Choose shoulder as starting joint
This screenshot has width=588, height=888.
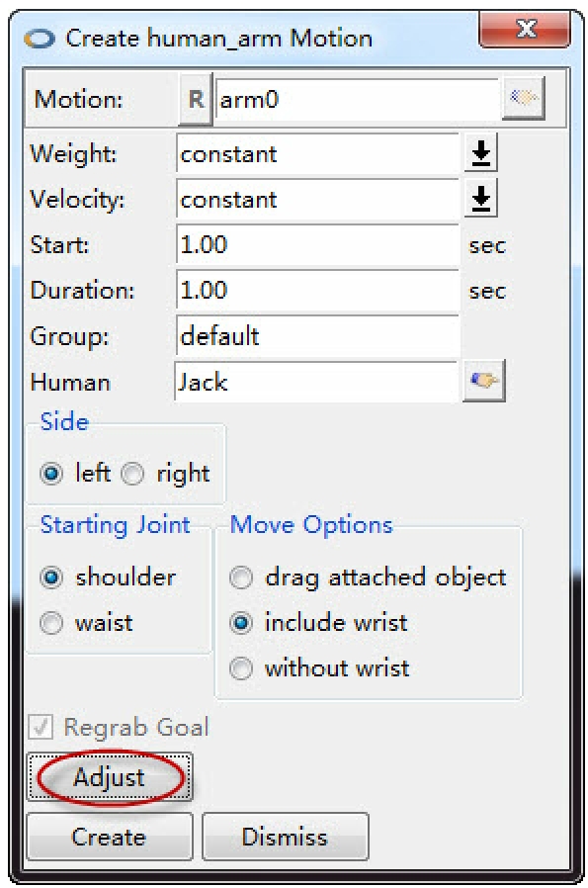click(51, 577)
